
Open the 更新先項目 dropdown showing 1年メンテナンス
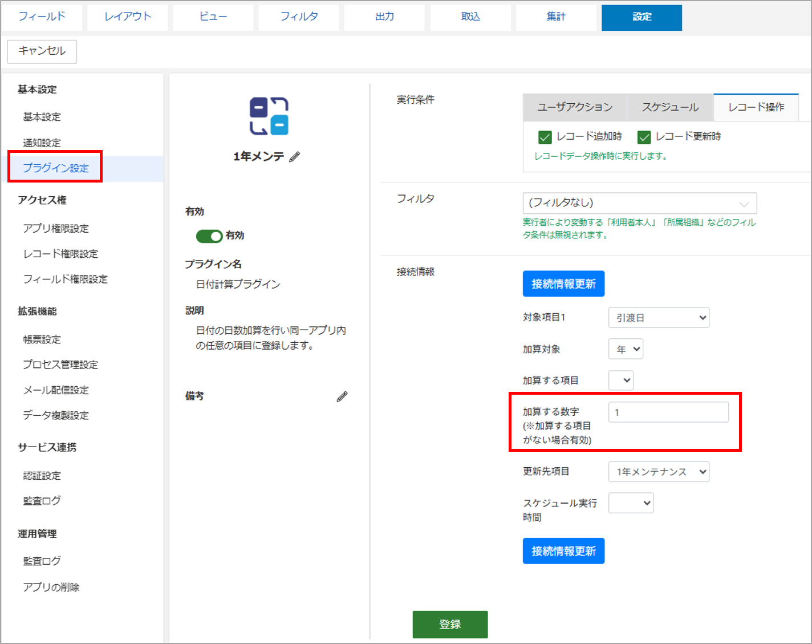click(659, 472)
